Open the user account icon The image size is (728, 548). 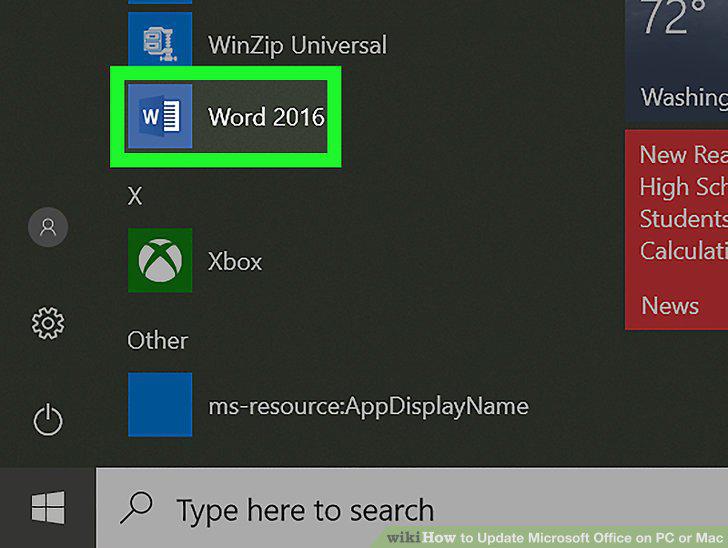click(x=48, y=227)
